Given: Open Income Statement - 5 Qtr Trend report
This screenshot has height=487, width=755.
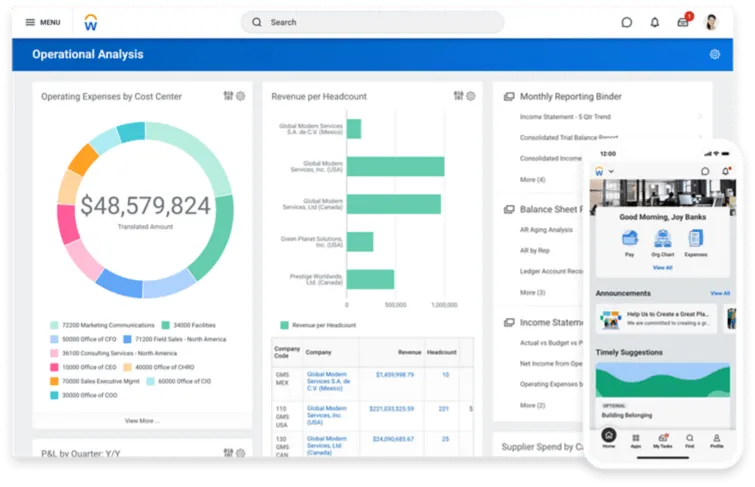Looking at the screenshot, I should (565, 117).
